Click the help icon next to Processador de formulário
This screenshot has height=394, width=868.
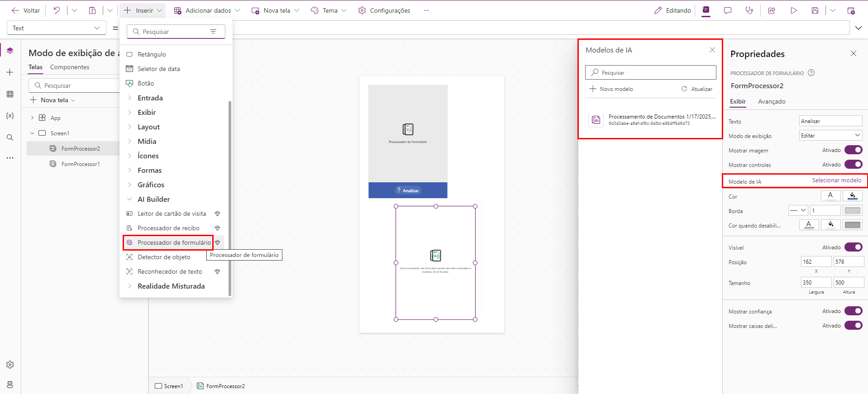coord(811,73)
